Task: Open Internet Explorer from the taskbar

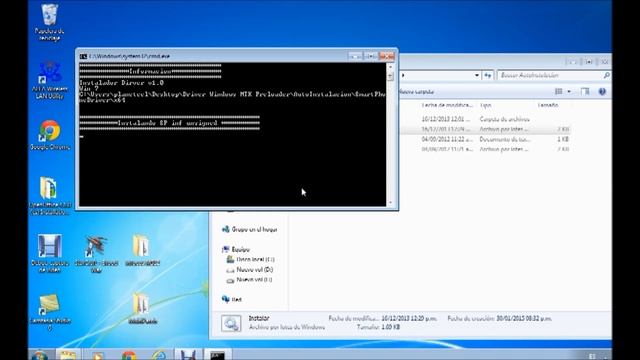Action: coord(159,355)
